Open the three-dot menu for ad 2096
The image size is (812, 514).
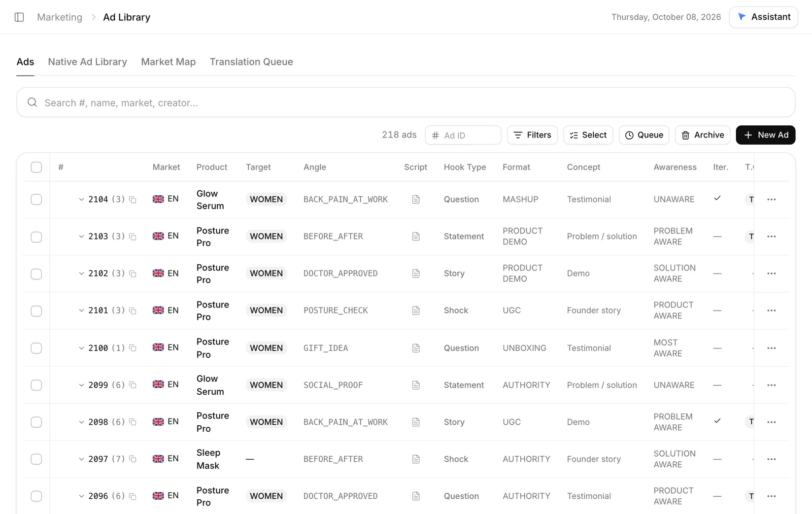click(x=771, y=496)
